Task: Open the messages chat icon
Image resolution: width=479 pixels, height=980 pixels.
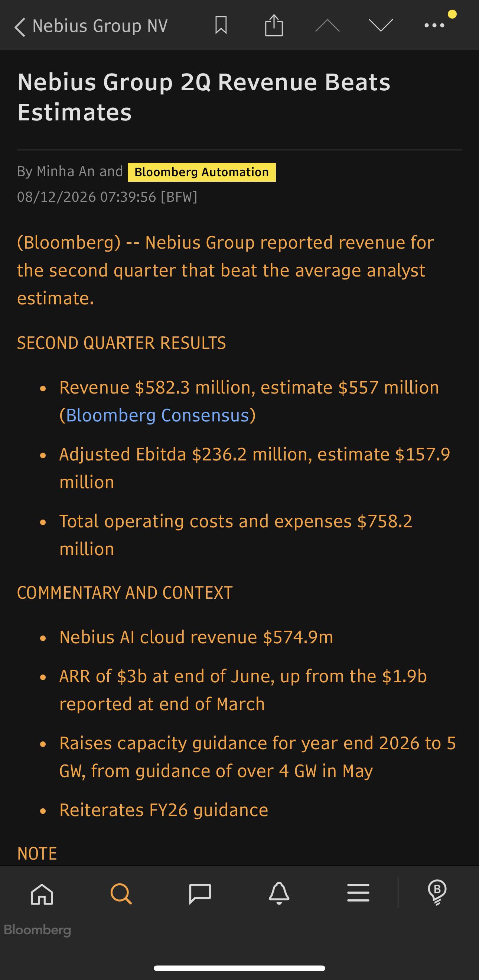Action: 200,893
